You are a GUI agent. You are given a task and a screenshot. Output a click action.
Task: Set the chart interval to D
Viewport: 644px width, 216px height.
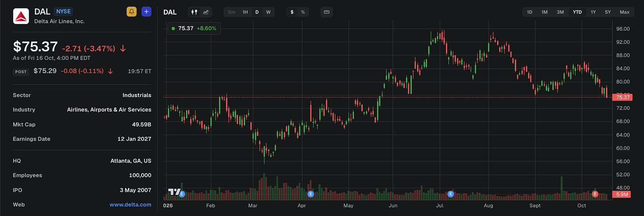click(257, 12)
